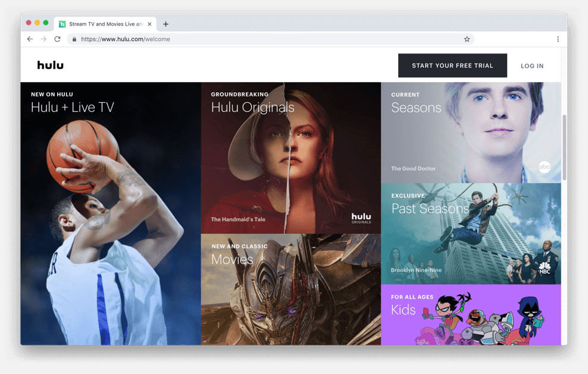Click The Good Doctor caption
The image size is (588, 374).
413,169
